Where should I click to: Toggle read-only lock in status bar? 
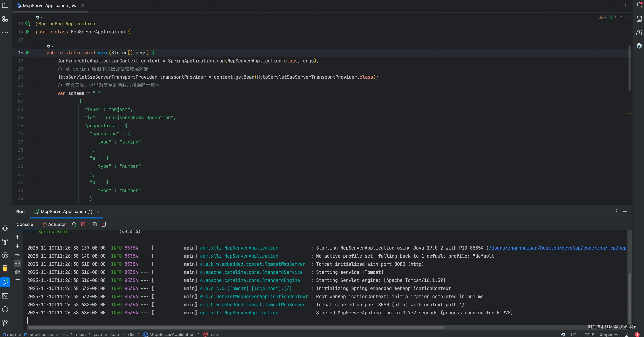[627, 334]
